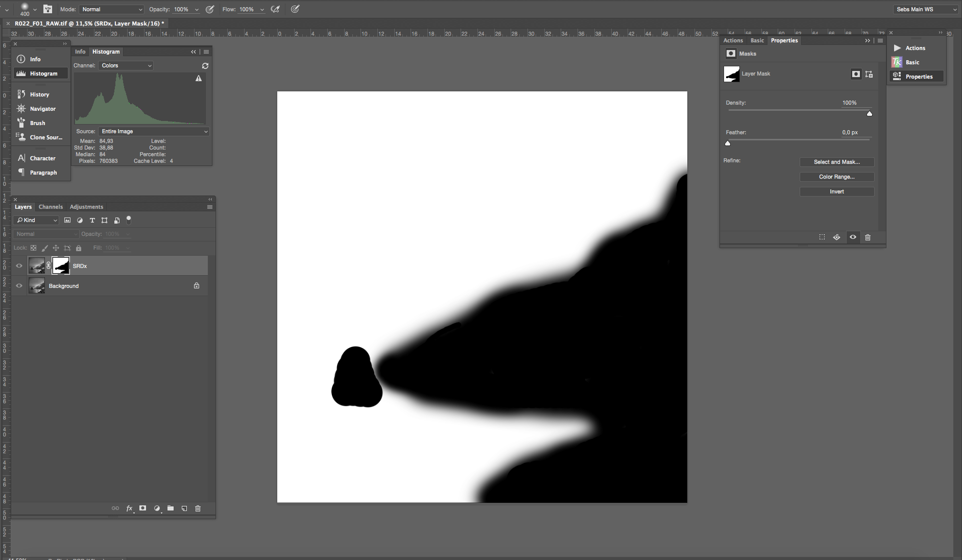Open the histogram Channel dropdown
This screenshot has height=560, width=962.
pyautogui.click(x=126, y=66)
